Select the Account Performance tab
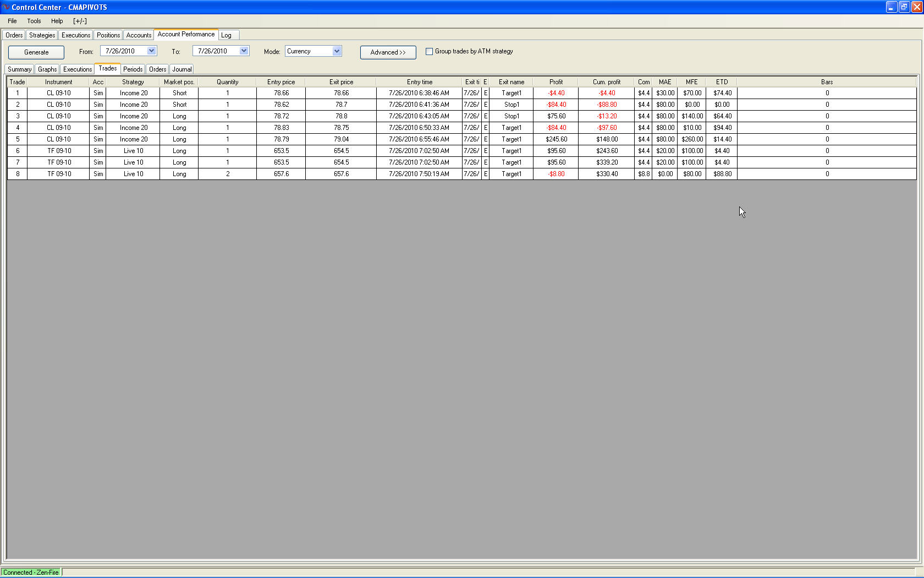Viewport: 924px width, 578px height. click(x=186, y=34)
